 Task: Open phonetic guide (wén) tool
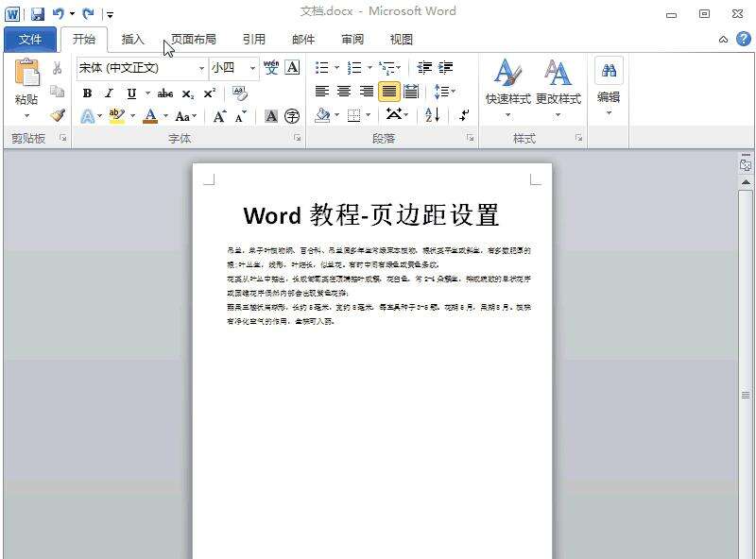click(271, 67)
